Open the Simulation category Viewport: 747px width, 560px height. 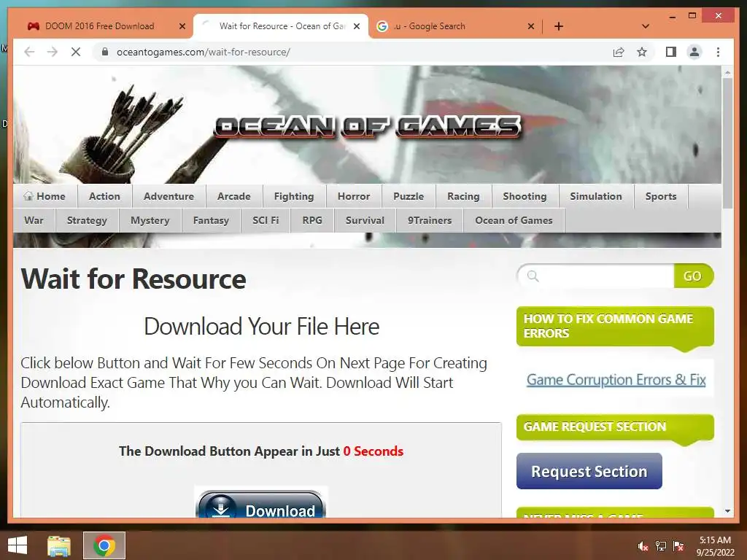595,196
